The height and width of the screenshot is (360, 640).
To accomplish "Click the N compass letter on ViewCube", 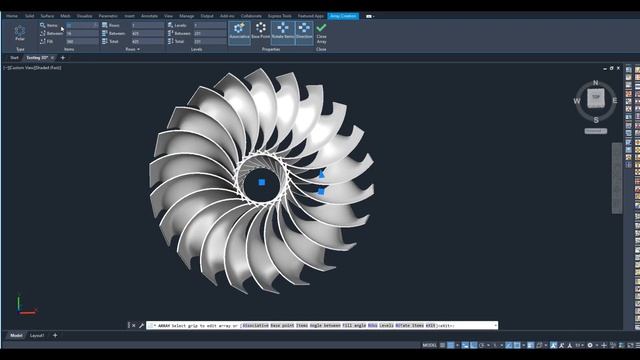I will [x=596, y=83].
